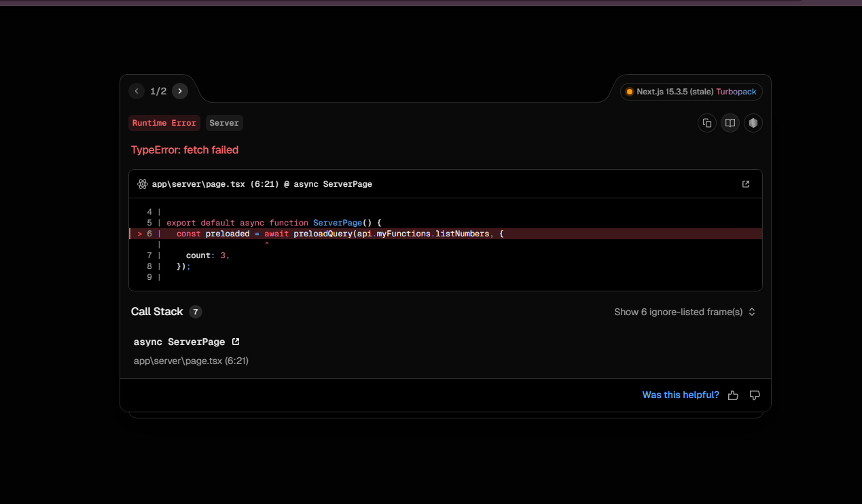
Task: Click the thumbs up icon
Action: (x=733, y=395)
